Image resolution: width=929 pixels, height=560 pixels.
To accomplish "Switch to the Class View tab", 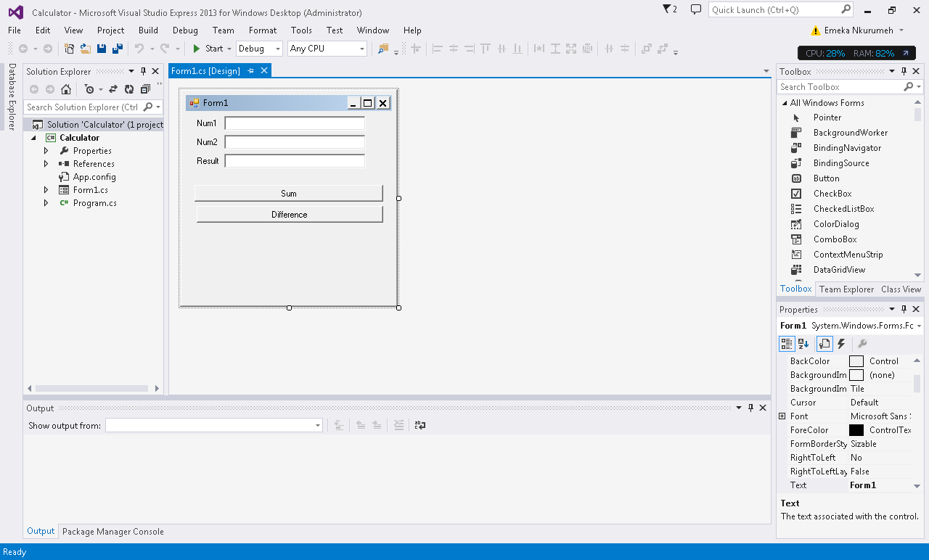I will (x=901, y=289).
